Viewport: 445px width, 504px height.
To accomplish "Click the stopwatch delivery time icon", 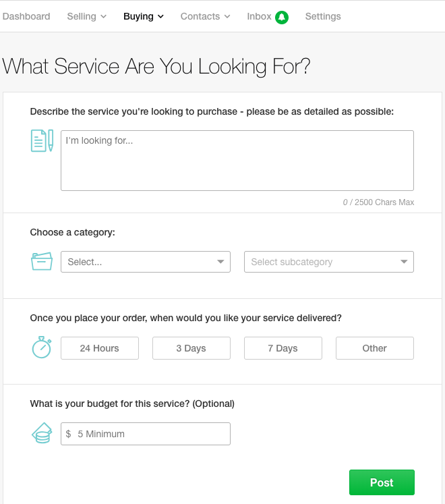I will 42,347.
